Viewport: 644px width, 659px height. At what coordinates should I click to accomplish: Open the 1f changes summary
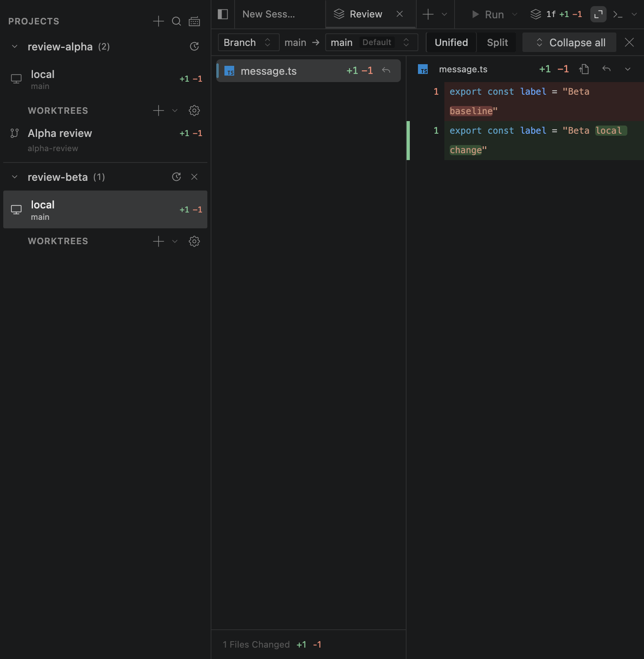click(556, 14)
